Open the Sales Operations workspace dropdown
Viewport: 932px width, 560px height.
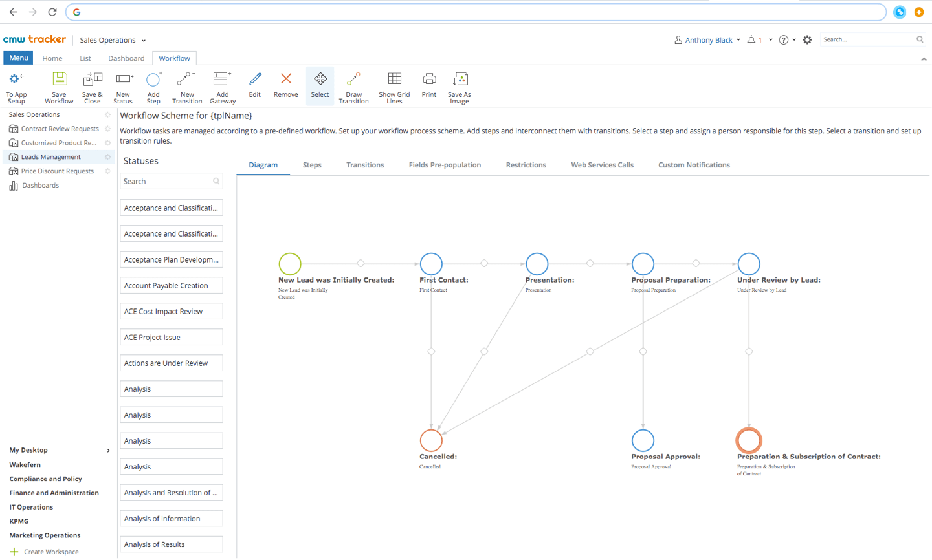click(112, 40)
